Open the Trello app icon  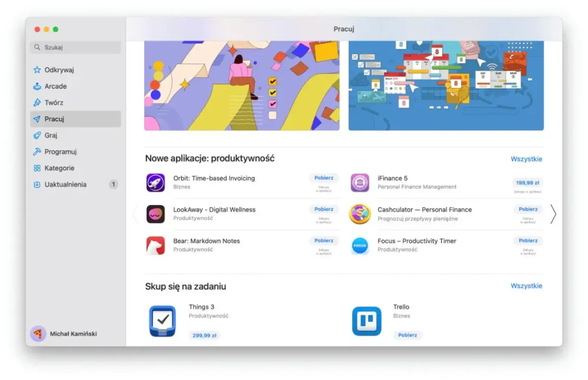tap(367, 321)
